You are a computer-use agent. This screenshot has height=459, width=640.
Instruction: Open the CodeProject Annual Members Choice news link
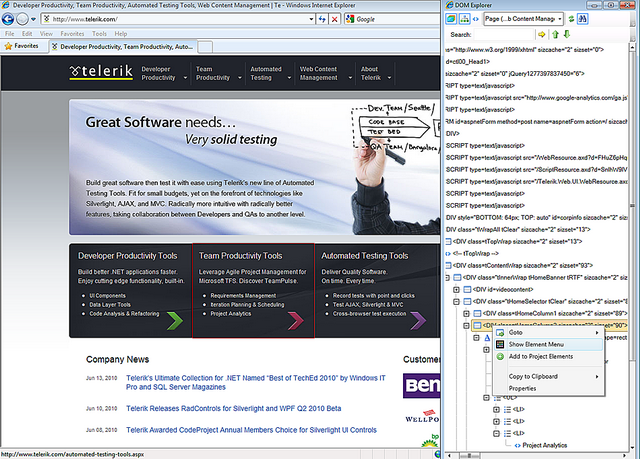[x=251, y=430]
